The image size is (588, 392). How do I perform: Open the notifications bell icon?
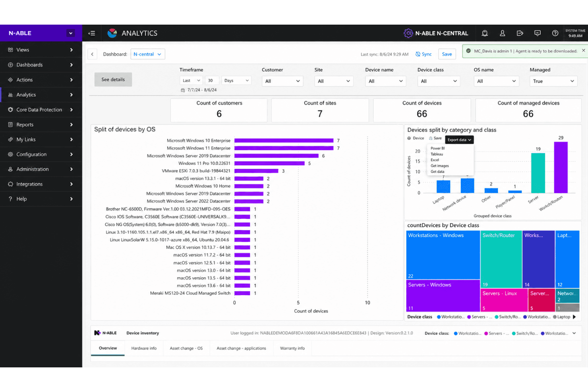click(485, 33)
